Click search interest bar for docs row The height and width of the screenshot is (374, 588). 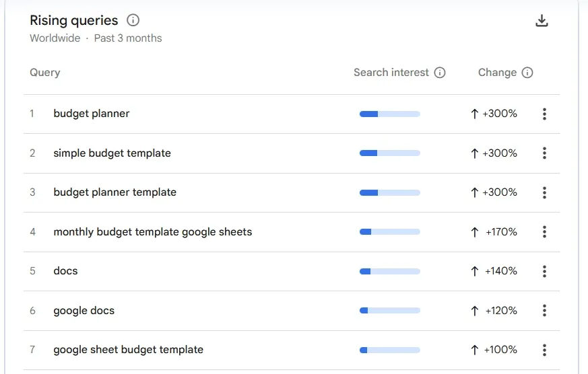(x=389, y=271)
